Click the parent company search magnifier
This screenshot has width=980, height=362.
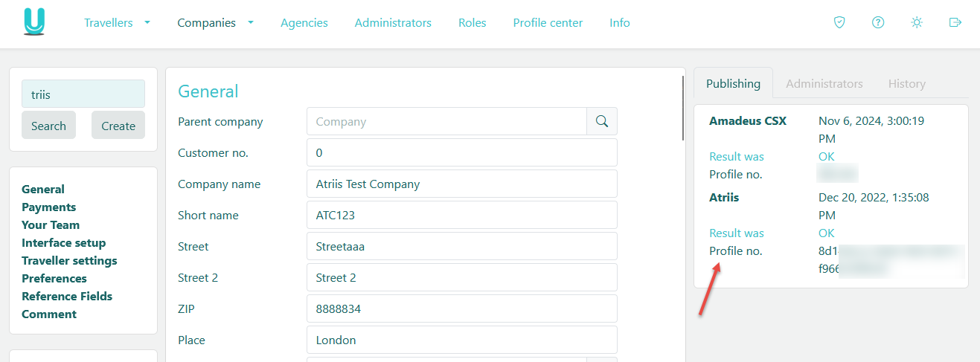pos(602,121)
